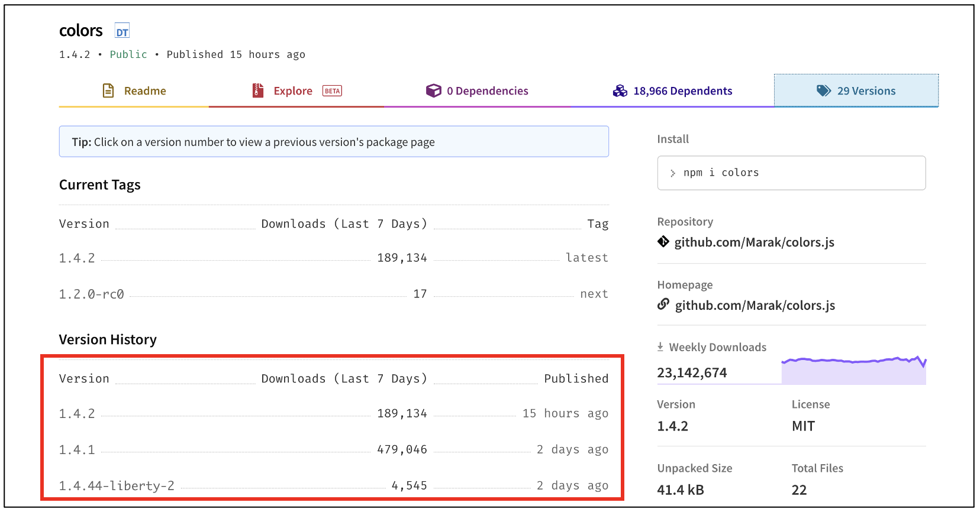
Task: Click the git icon beside Repository link
Action: [x=663, y=242]
